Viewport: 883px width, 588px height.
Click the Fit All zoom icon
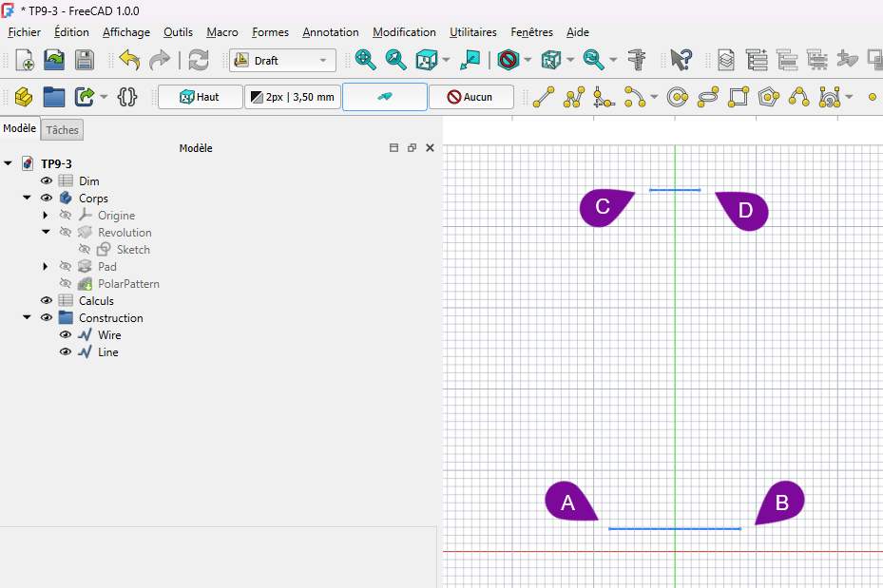[366, 60]
